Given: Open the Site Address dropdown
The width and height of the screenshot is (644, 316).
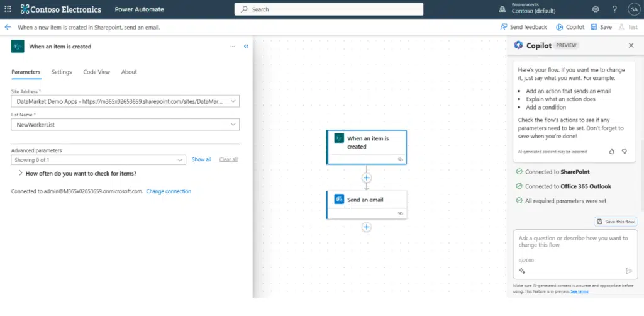Looking at the screenshot, I should 125,101.
